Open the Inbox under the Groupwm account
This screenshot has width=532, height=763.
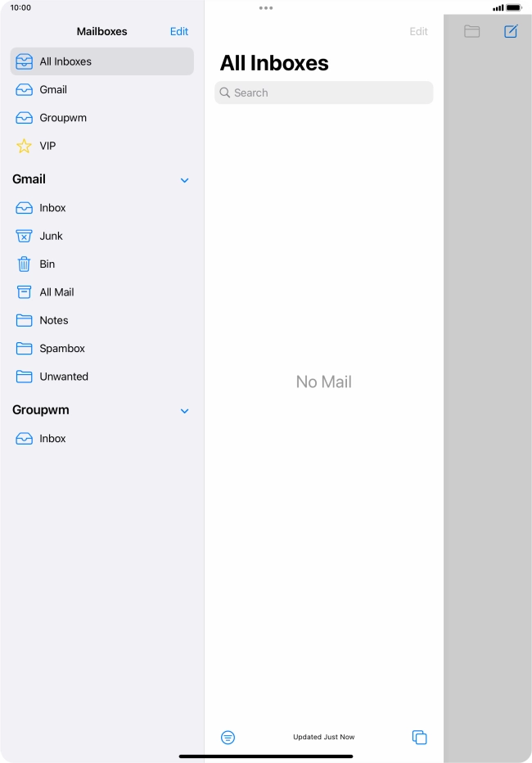pos(102,439)
